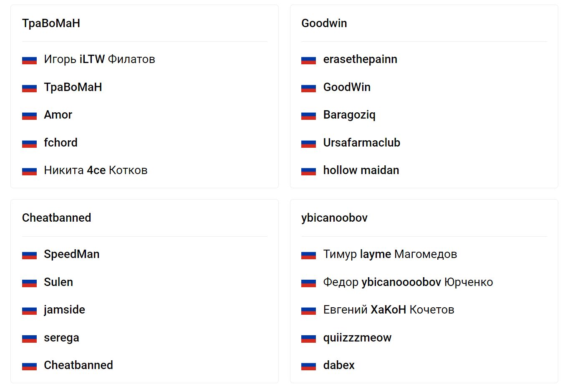Click player Евгений ХаКоН Кочетов
Screen dimensions: 570x392
(x=388, y=310)
